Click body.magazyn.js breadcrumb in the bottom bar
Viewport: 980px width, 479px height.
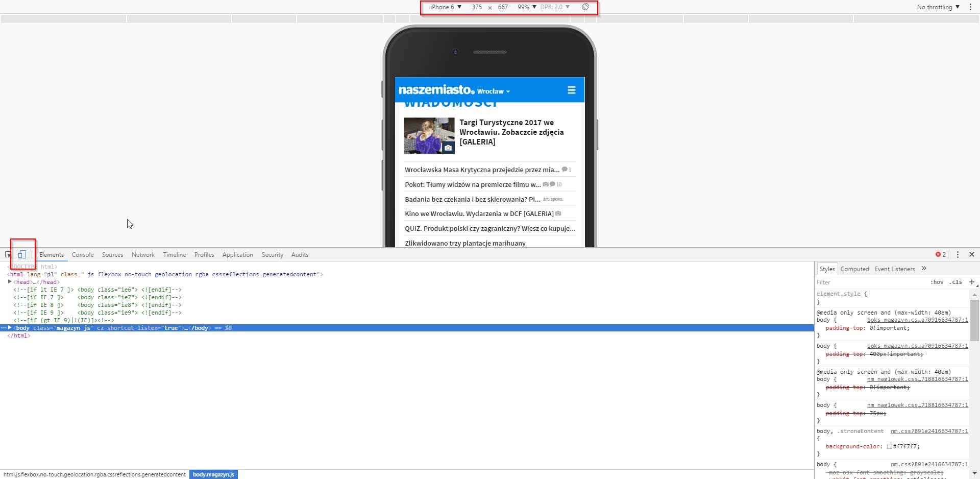click(x=213, y=474)
